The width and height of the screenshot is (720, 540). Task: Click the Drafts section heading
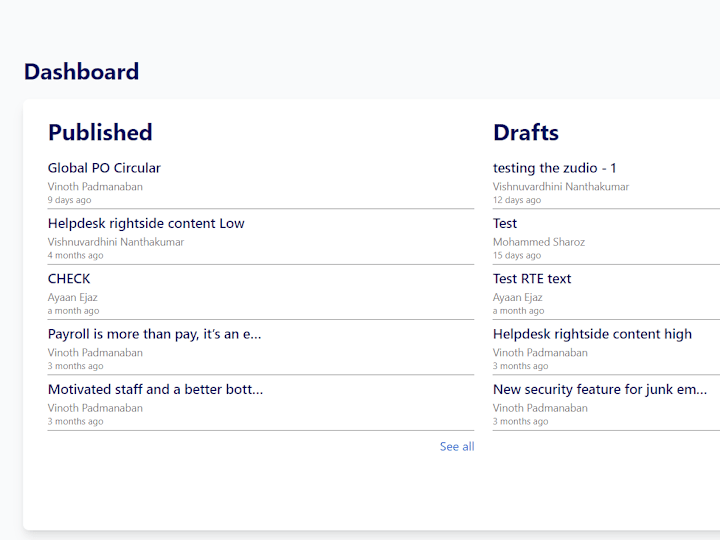526,132
